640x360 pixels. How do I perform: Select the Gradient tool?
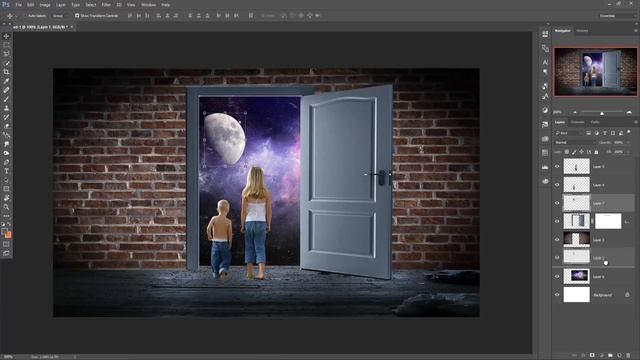click(x=6, y=135)
